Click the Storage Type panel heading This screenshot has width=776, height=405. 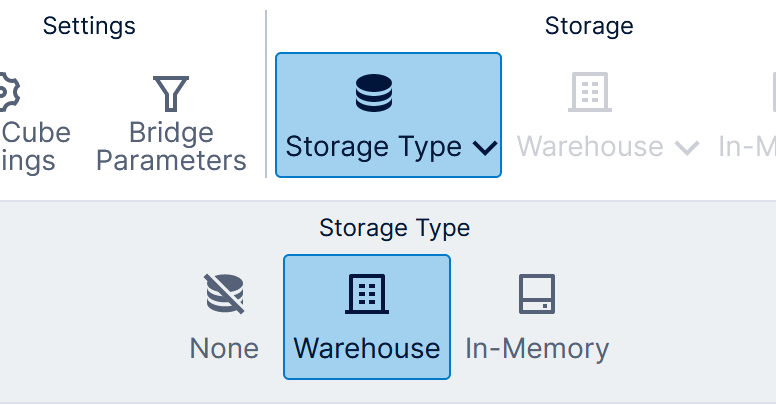pyautogui.click(x=394, y=228)
